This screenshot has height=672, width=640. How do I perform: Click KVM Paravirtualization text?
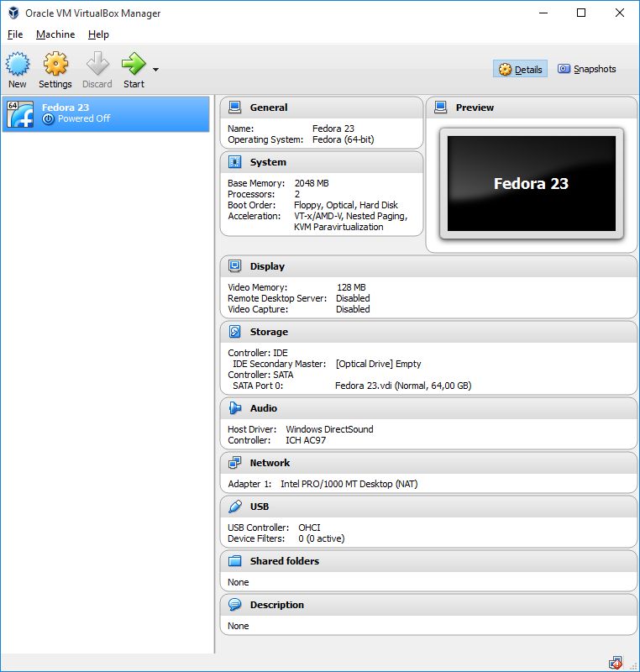point(338,227)
